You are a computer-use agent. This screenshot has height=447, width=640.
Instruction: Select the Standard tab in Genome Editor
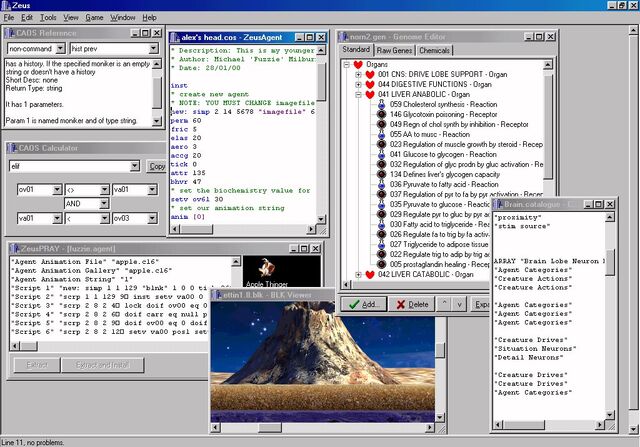356,49
